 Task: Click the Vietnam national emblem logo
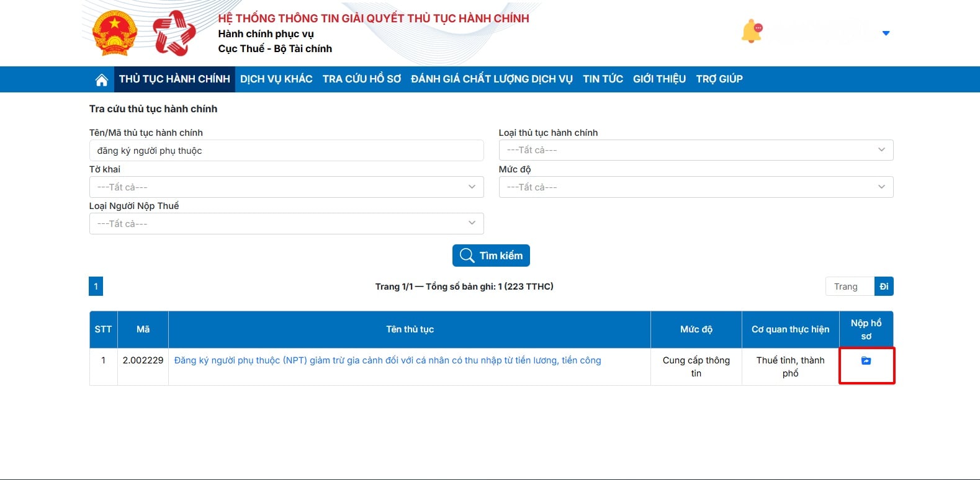(114, 34)
